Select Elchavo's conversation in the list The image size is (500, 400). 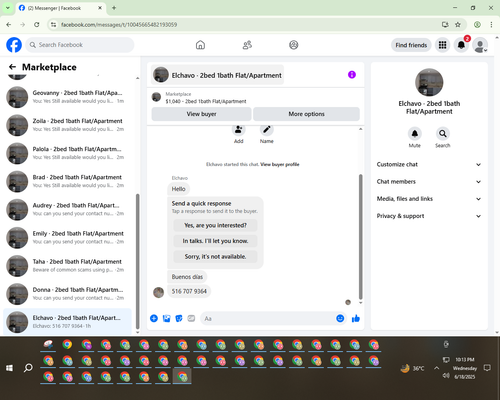pyautogui.click(x=68, y=322)
